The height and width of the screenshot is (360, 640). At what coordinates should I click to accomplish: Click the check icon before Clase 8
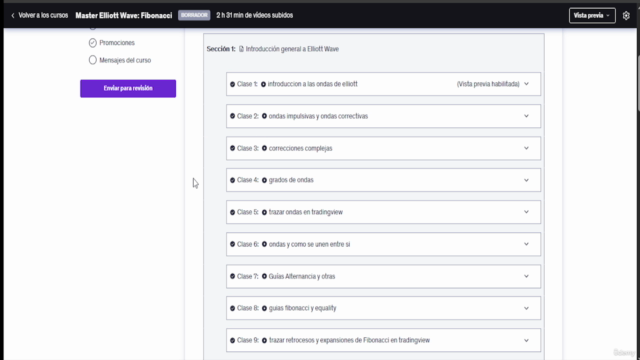click(232, 308)
